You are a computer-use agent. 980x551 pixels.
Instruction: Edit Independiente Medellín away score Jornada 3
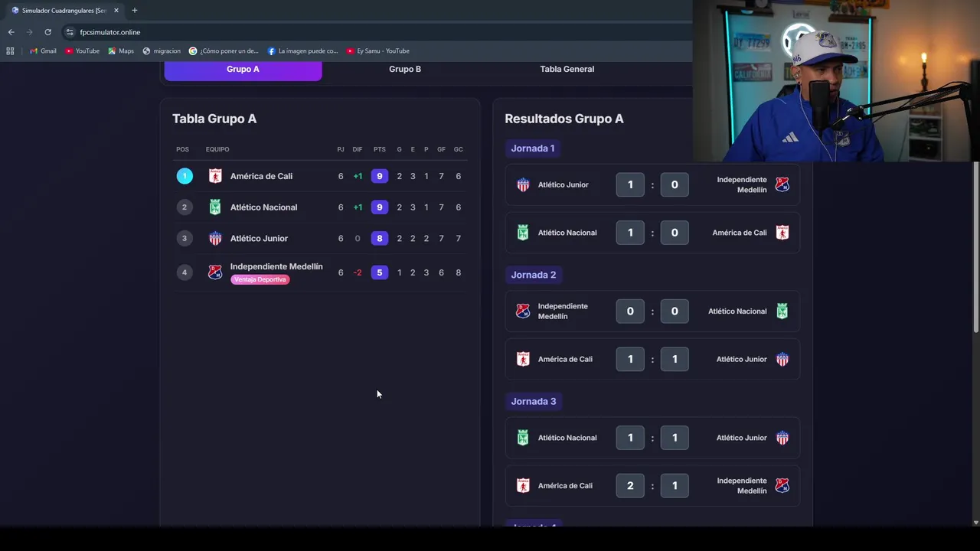coord(675,486)
